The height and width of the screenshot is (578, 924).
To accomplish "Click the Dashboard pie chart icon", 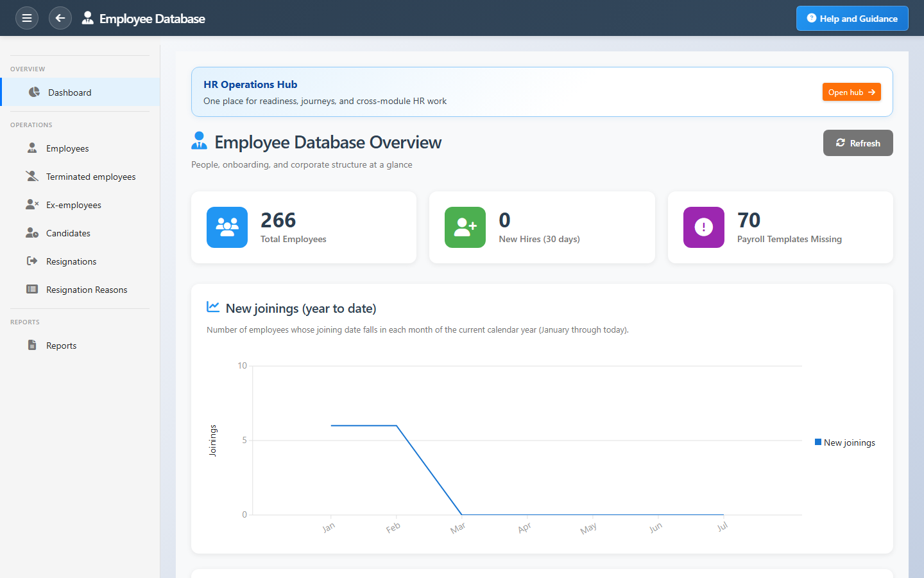I will (x=35, y=92).
